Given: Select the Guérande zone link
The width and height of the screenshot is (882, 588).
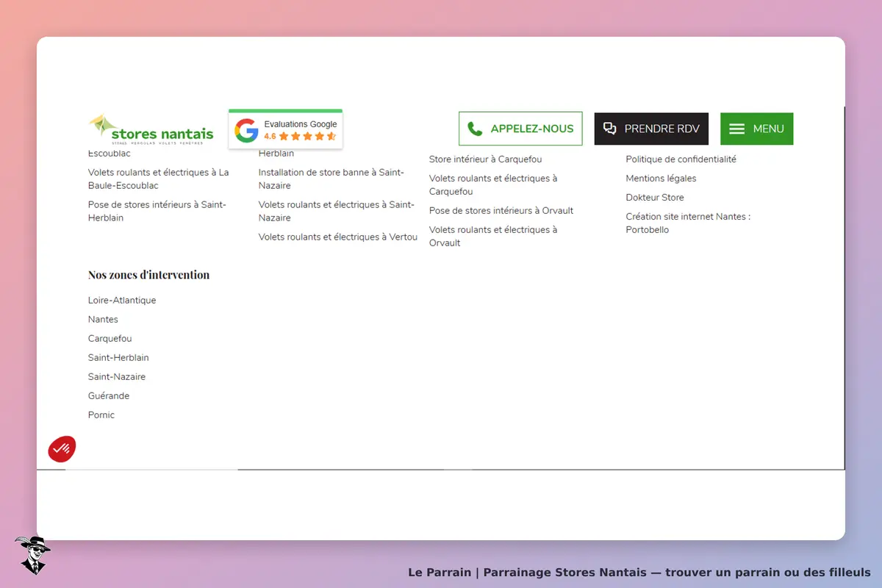Looking at the screenshot, I should 109,395.
